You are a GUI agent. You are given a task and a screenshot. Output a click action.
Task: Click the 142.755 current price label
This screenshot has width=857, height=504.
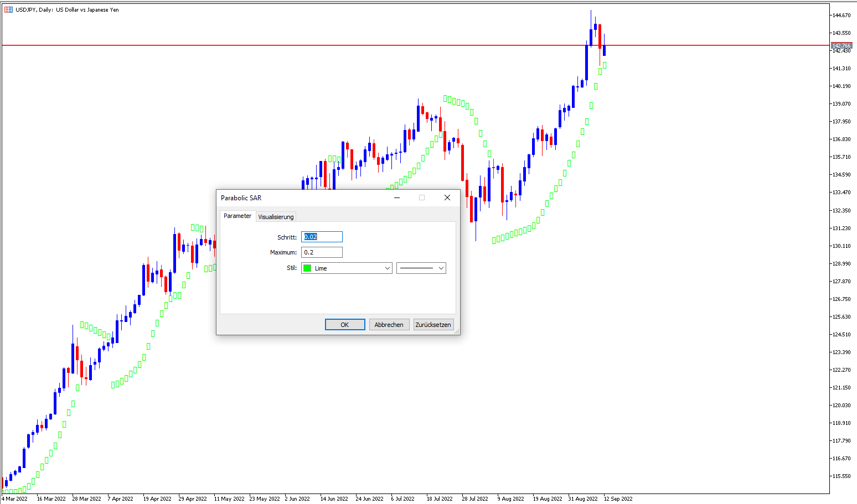tap(841, 46)
